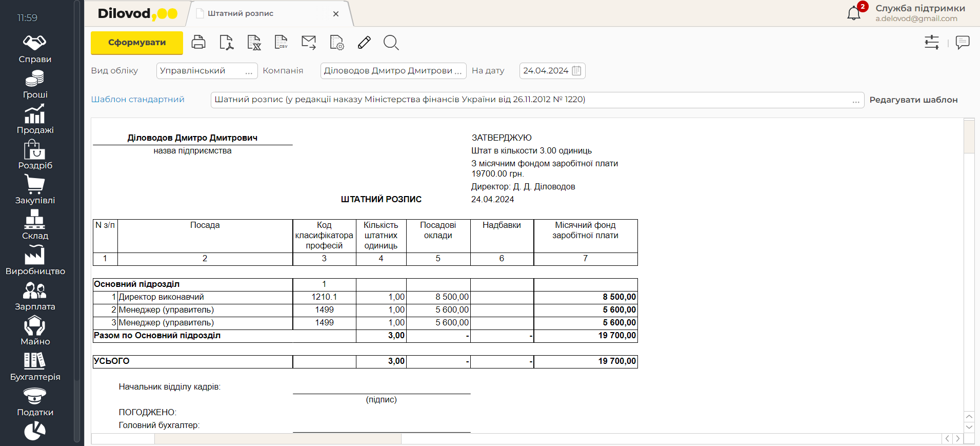
Task: Open the Зарплата section in sidebar
Action: pos(35,297)
